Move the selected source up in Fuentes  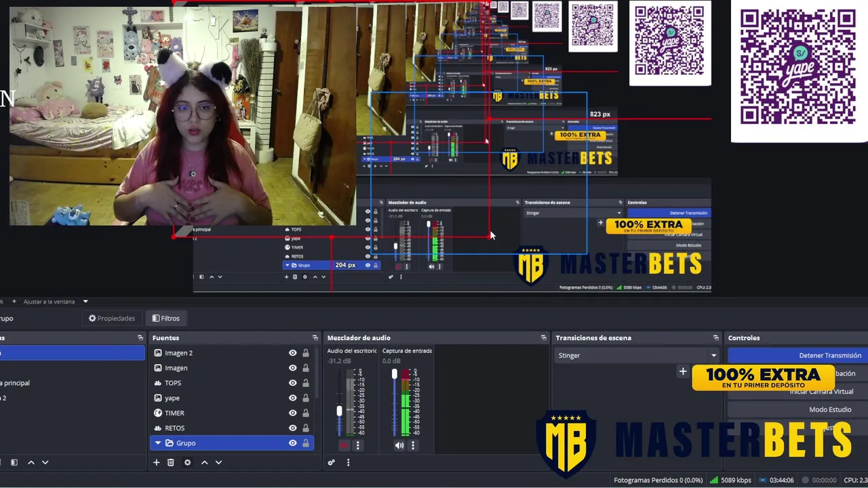[204, 462]
